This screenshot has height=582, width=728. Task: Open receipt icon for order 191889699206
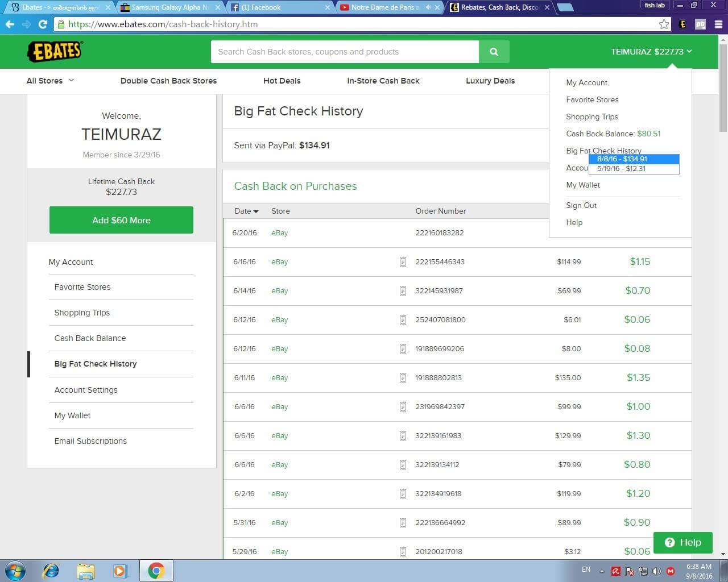403,349
